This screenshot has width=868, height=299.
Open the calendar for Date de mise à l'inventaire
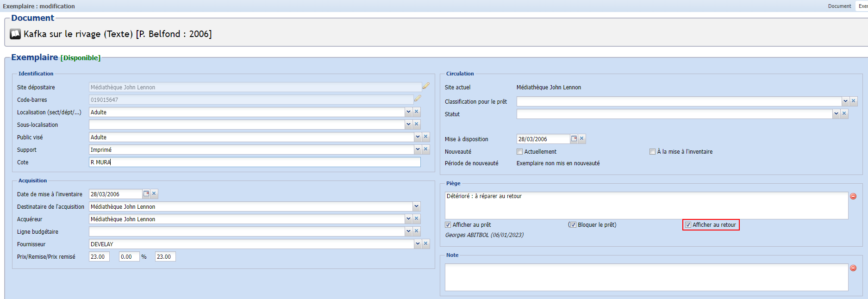[x=146, y=194]
